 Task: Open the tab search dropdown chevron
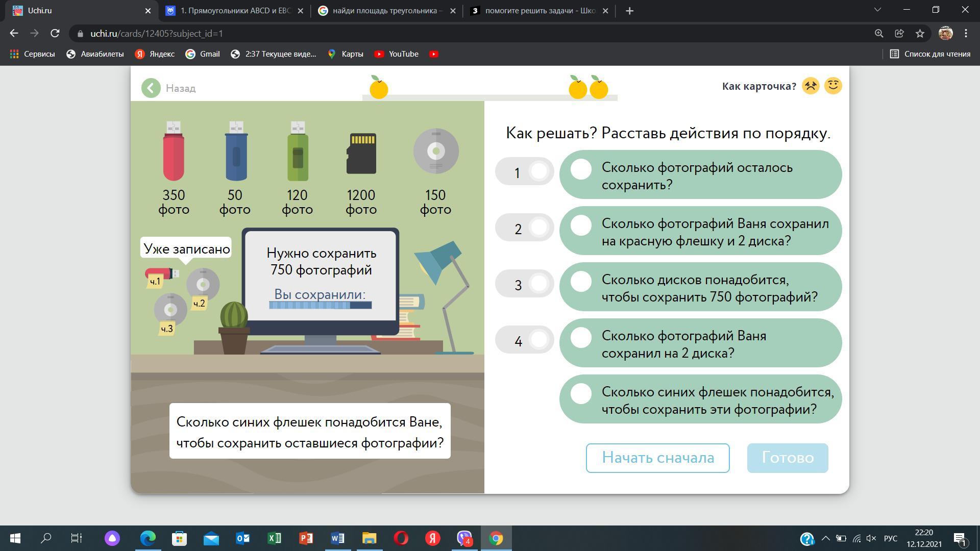click(x=877, y=10)
